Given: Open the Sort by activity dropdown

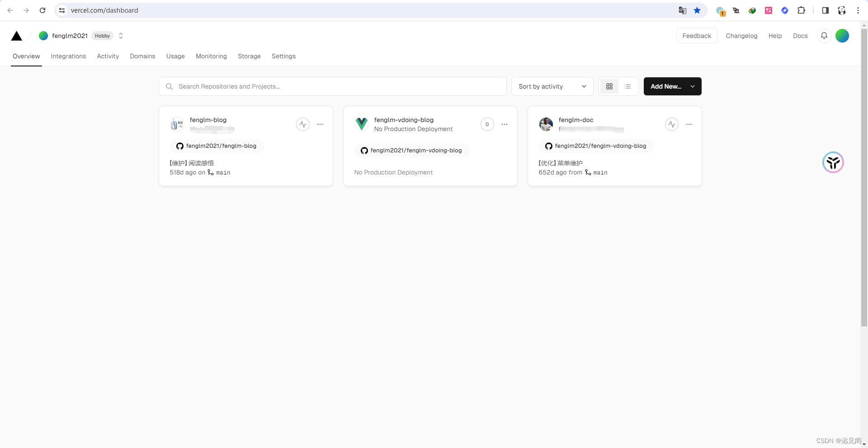Looking at the screenshot, I should tap(552, 86).
